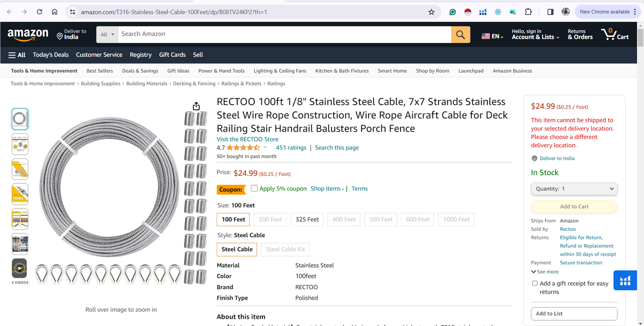Enable the gift receipt checkbox
The width and height of the screenshot is (644, 326).
[x=534, y=283]
